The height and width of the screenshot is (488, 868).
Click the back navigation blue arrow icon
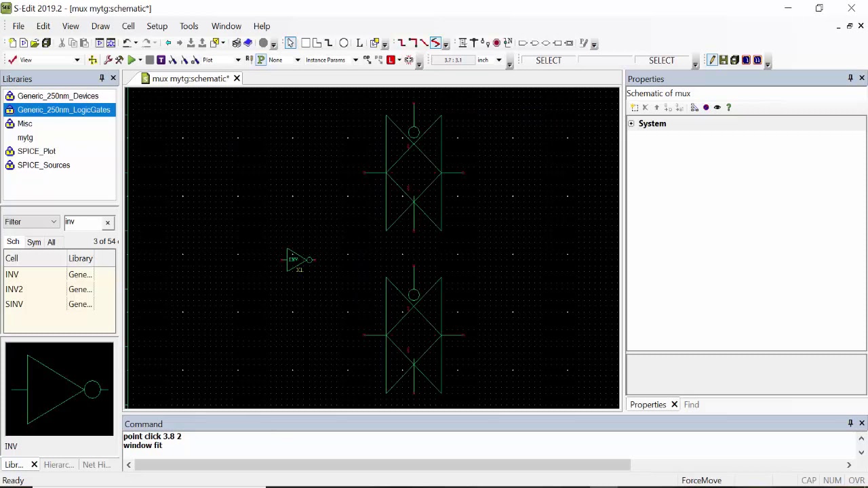(168, 43)
